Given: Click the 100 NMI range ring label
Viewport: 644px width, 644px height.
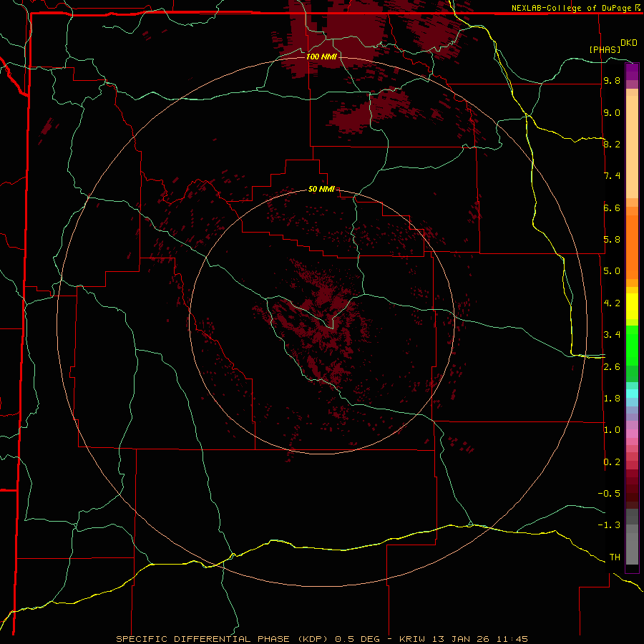Looking at the screenshot, I should [x=321, y=57].
